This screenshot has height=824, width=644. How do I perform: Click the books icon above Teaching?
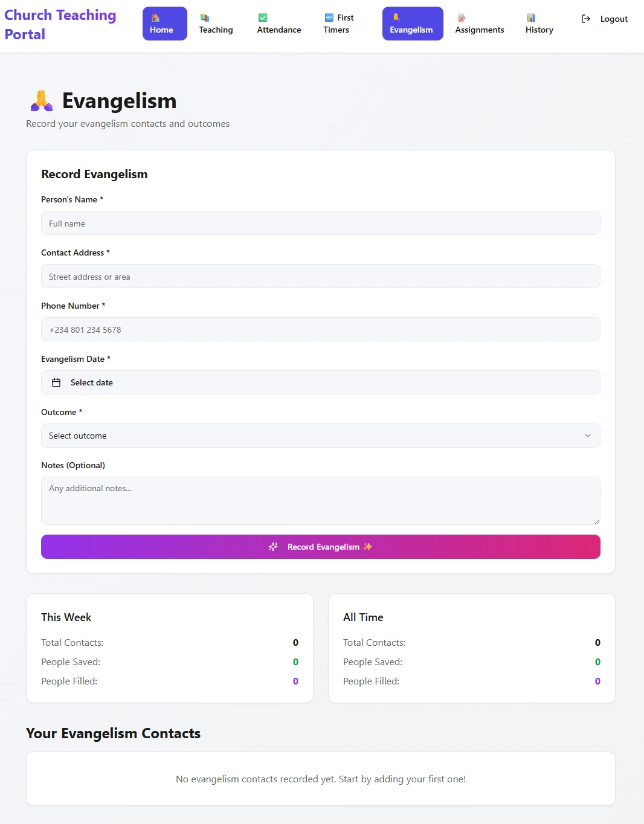[205, 18]
